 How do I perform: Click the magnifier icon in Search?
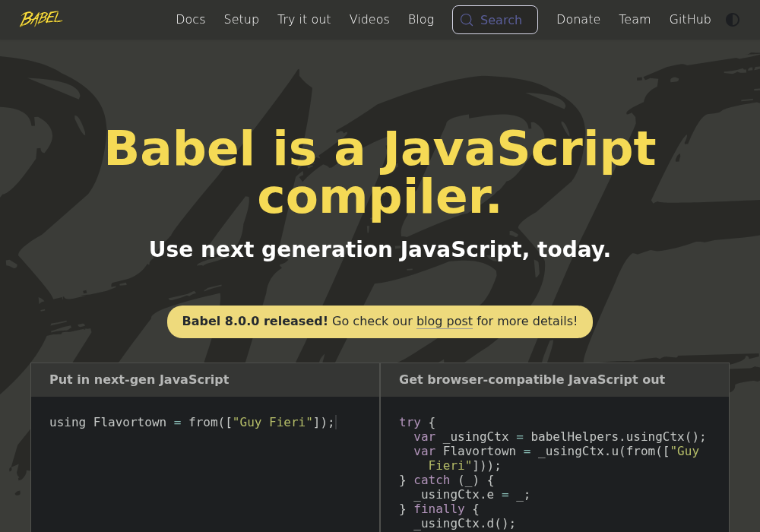pyautogui.click(x=467, y=20)
